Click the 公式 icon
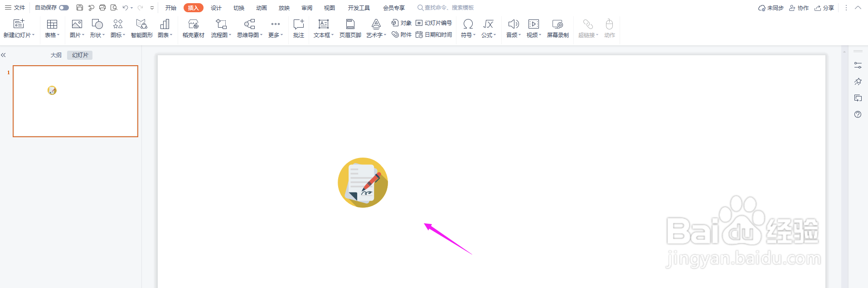This screenshot has width=868, height=288. pyautogui.click(x=489, y=24)
